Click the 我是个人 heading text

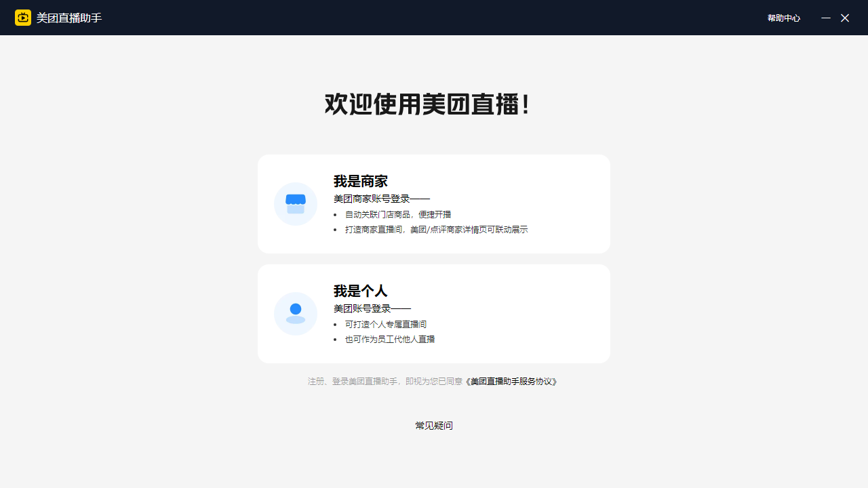click(x=361, y=291)
